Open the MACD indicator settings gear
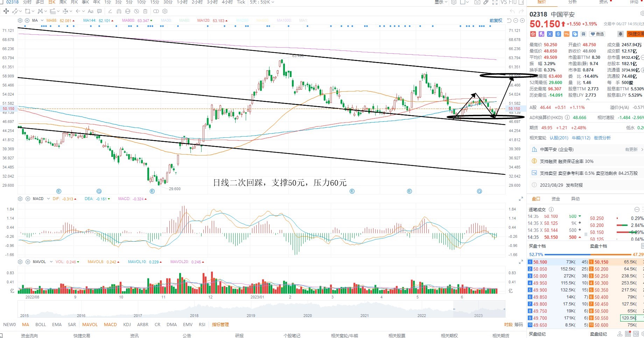644x338 pixels. 20,199
